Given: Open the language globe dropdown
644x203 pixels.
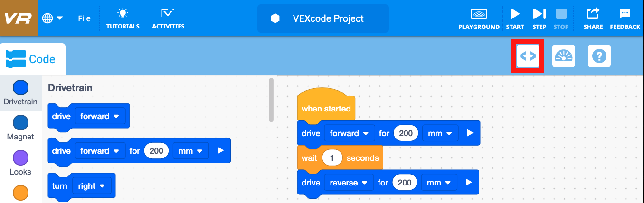Looking at the screenshot, I should coord(53,18).
